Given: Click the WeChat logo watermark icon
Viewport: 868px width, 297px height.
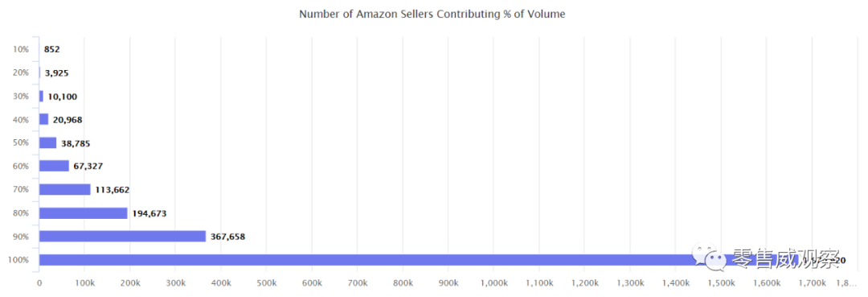Looking at the screenshot, I should (x=709, y=257).
